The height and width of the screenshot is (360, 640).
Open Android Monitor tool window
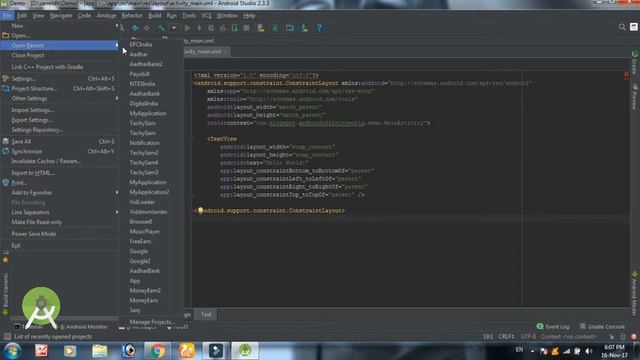coord(84,327)
